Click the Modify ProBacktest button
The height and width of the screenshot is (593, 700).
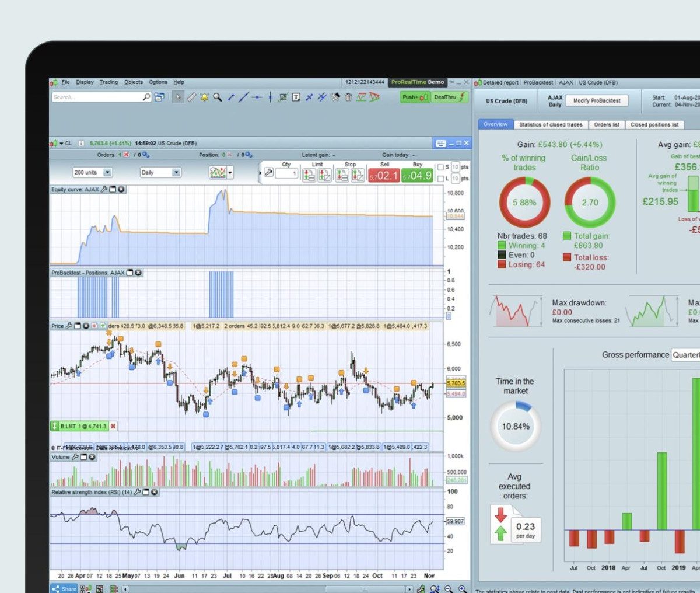[x=597, y=100]
